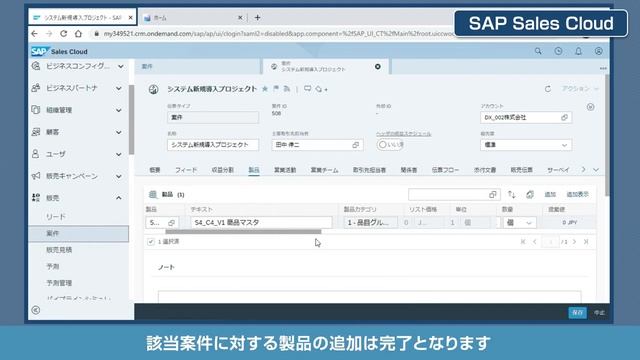This screenshot has height=360, width=640.
Task: Click the blue 保存 button
Action: click(577, 313)
